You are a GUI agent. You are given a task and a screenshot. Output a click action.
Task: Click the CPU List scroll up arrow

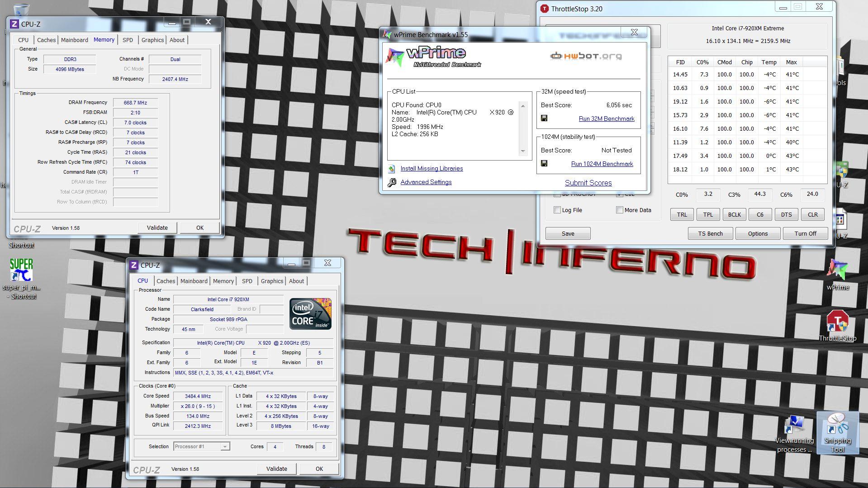523,106
